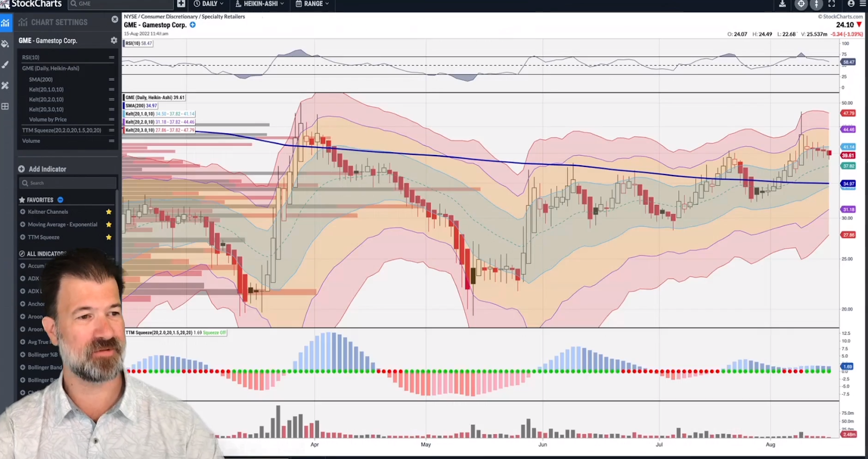
Task: Click the indicator Search field
Action: tap(68, 183)
